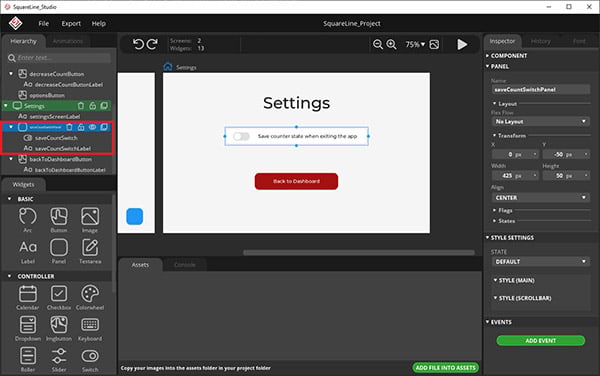600x376 pixels.
Task: Click the ADD EVENT button
Action: coord(540,340)
